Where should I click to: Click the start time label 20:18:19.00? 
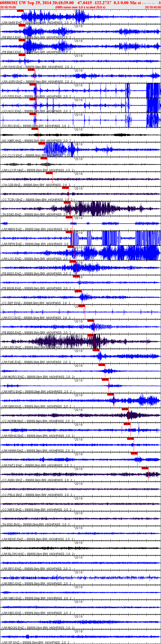[8, 7]
